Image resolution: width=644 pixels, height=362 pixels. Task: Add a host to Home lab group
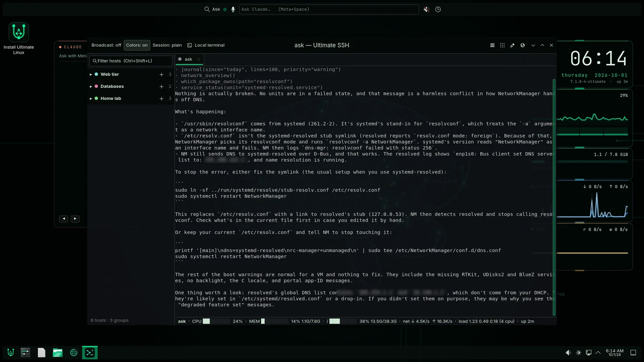tap(161, 99)
